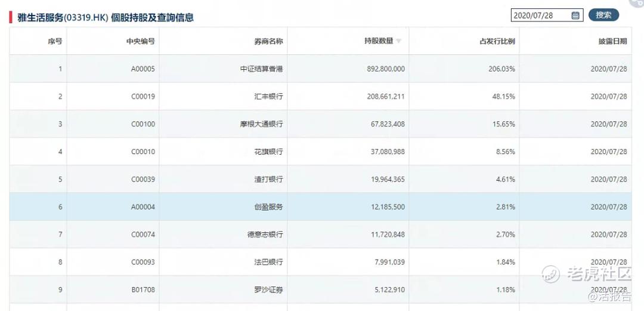644x311 pixels.
Task: Click central code A00004
Action: (143, 207)
